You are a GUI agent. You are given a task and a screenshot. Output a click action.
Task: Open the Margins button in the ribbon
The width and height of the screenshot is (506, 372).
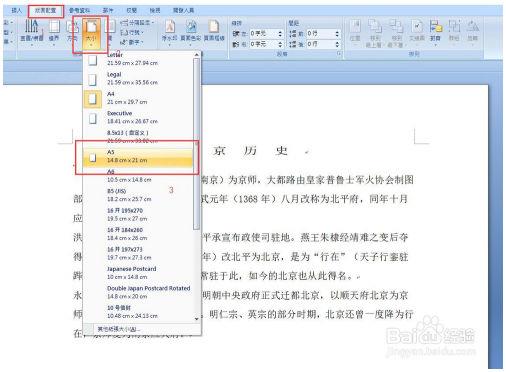(54, 32)
